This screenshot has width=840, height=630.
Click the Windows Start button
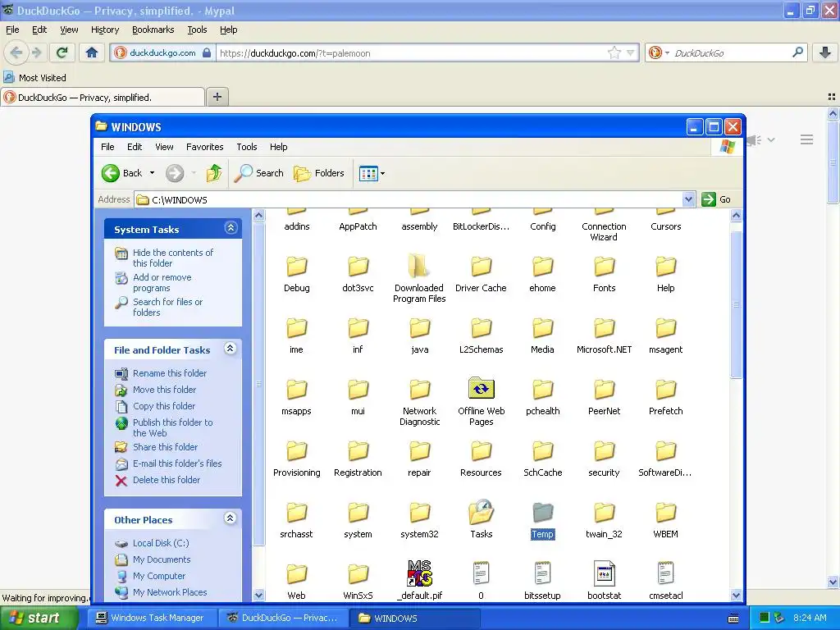coord(38,619)
